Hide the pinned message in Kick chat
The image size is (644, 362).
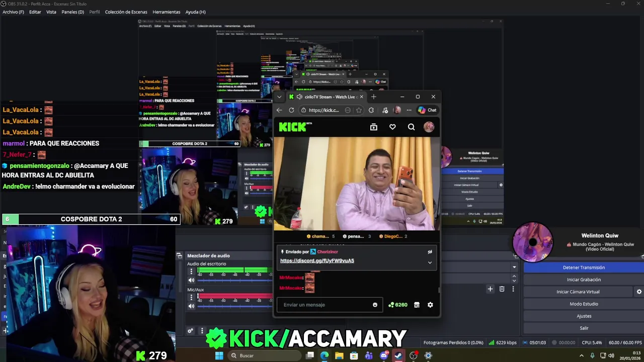[430, 252]
